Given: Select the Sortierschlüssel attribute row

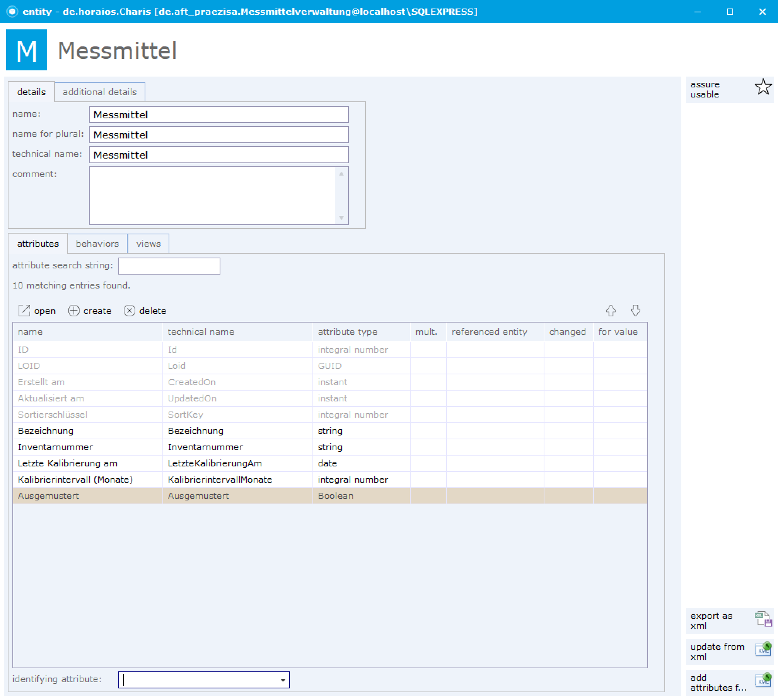Looking at the screenshot, I should point(330,415).
